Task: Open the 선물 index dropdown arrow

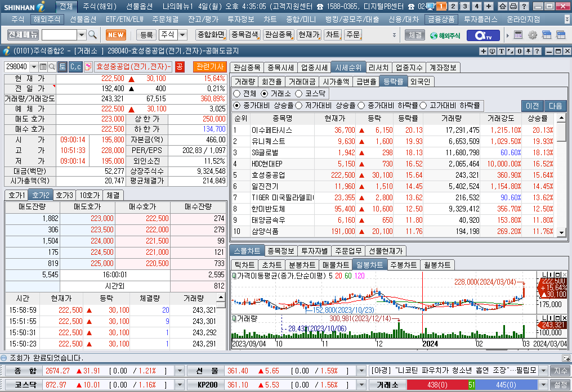Action: 361,371
